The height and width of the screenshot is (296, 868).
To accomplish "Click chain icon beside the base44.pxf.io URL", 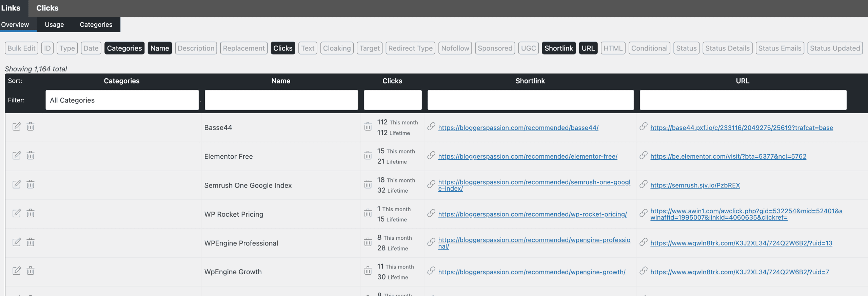I will 644,126.
